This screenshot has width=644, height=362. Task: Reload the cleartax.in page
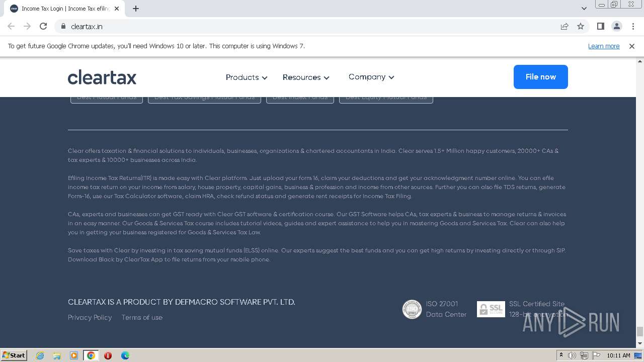tap(43, 26)
